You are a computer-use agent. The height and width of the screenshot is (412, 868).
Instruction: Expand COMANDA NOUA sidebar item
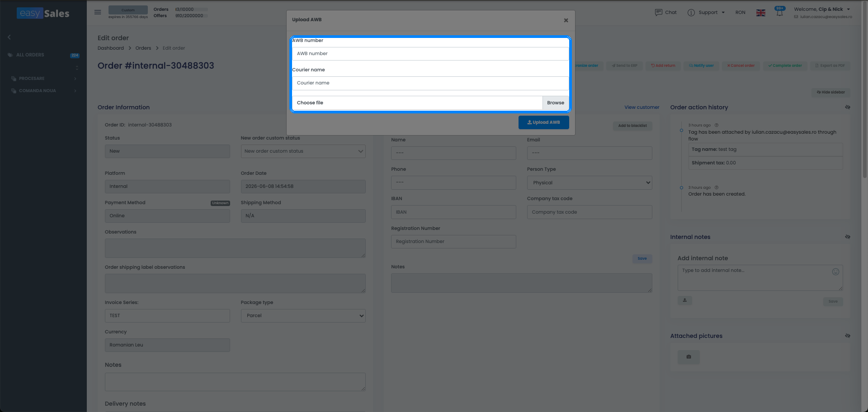click(43, 91)
